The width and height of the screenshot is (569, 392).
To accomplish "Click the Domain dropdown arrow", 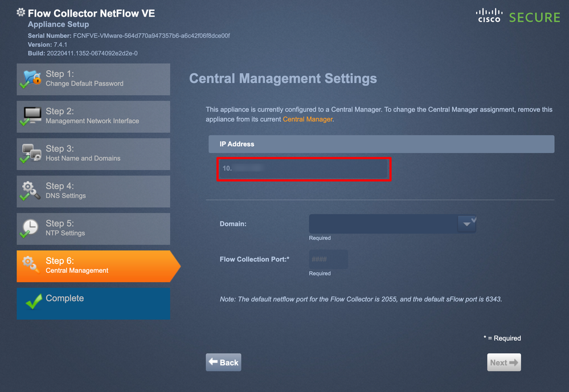I will click(x=467, y=223).
